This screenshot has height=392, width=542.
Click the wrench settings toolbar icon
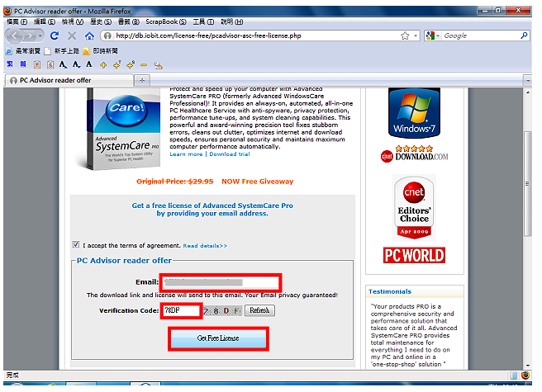(x=158, y=65)
